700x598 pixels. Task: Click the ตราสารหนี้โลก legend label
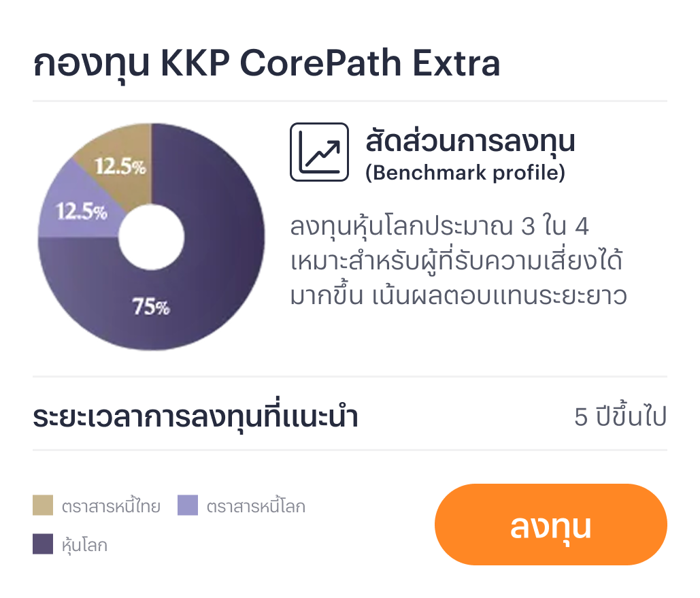[256, 506]
